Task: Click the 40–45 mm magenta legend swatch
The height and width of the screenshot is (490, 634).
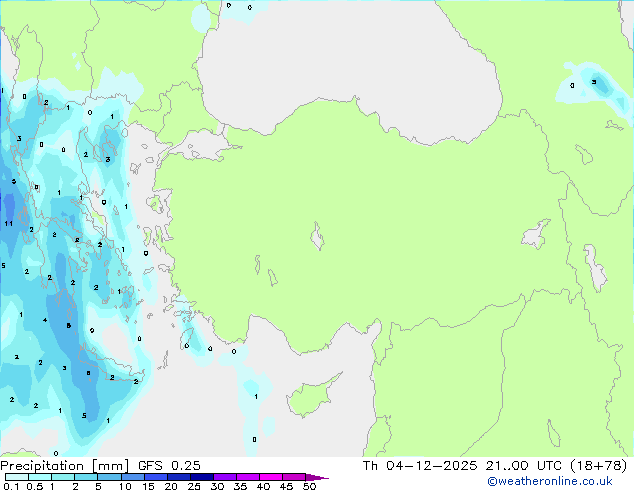Action: [271, 477]
